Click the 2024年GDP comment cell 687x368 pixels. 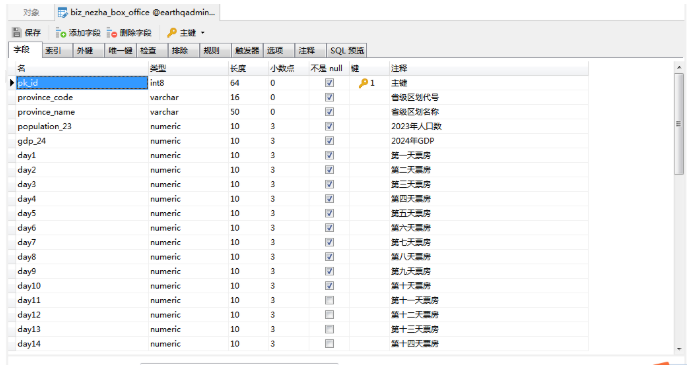click(x=489, y=141)
